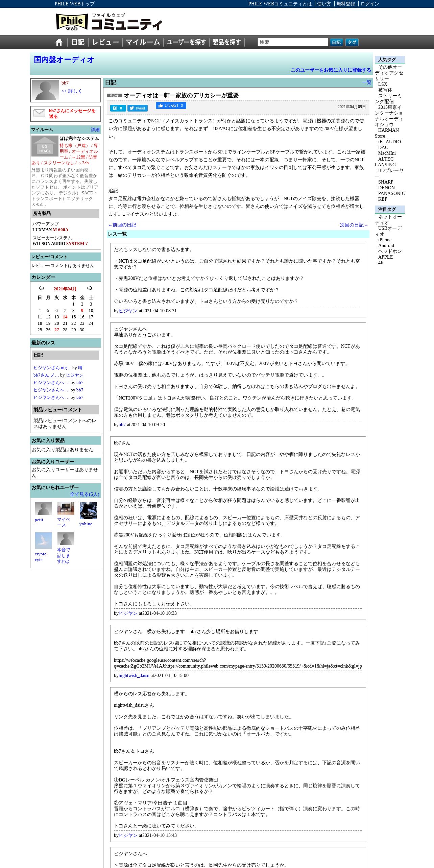The height and width of the screenshot is (868, 434).
Task: Open マイルーム in the navigation bar
Action: coord(143,42)
